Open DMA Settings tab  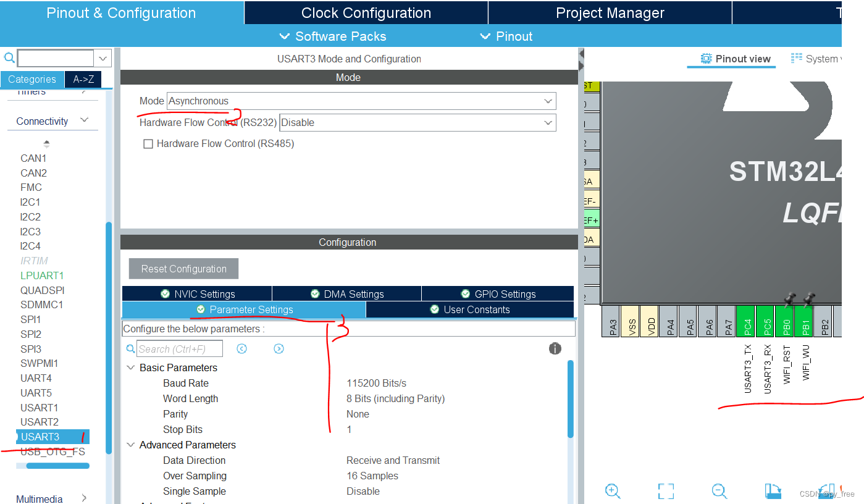coord(346,294)
